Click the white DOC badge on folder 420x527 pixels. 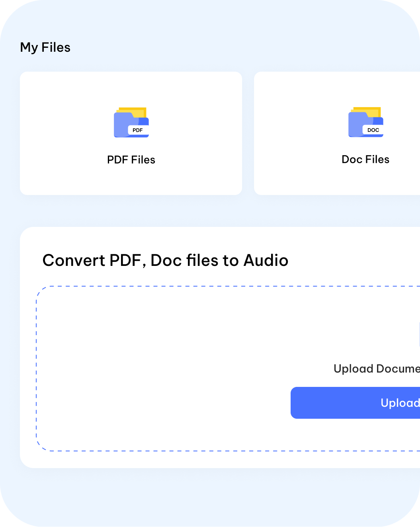pyautogui.click(x=373, y=130)
